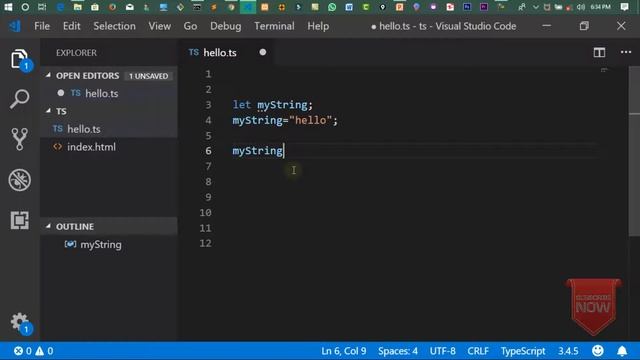Click the EXPLORER panel title
Viewport: 640px width, 360px height.
click(x=76, y=53)
